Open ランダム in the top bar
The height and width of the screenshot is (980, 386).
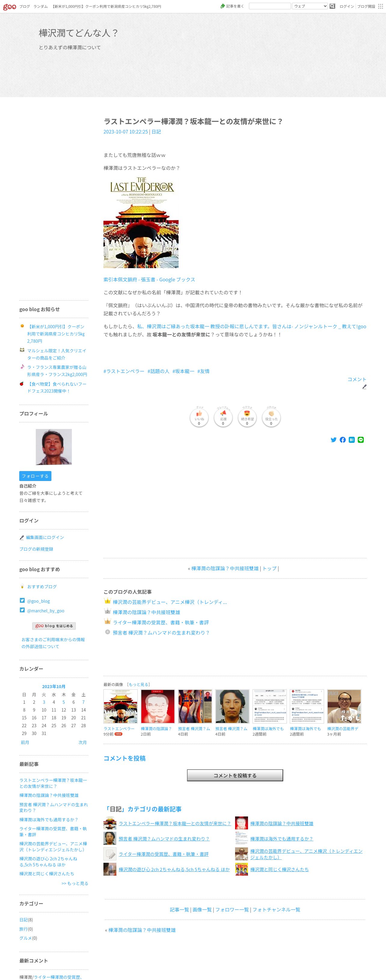(41, 7)
